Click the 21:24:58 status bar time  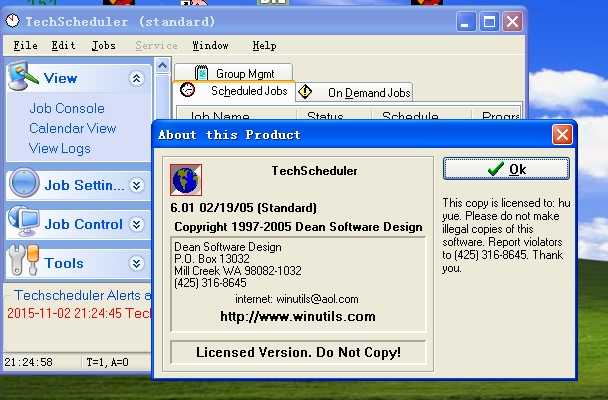(x=28, y=362)
